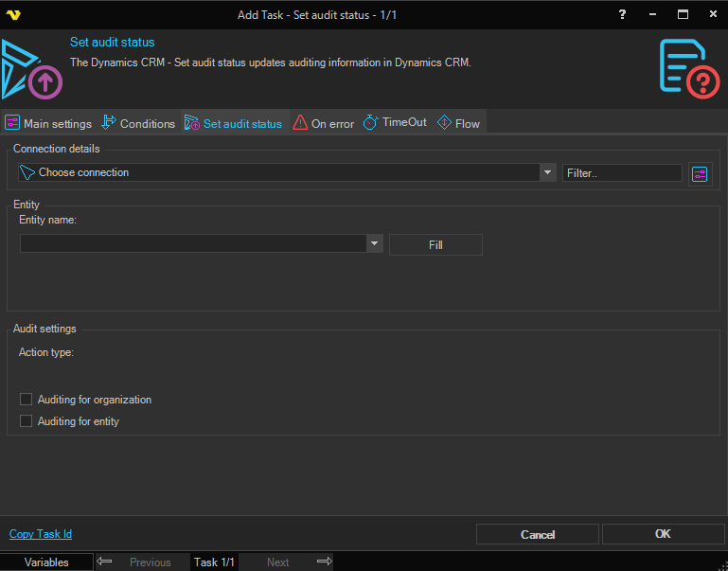
Task: Open connection settings icon beside Filter
Action: (700, 173)
